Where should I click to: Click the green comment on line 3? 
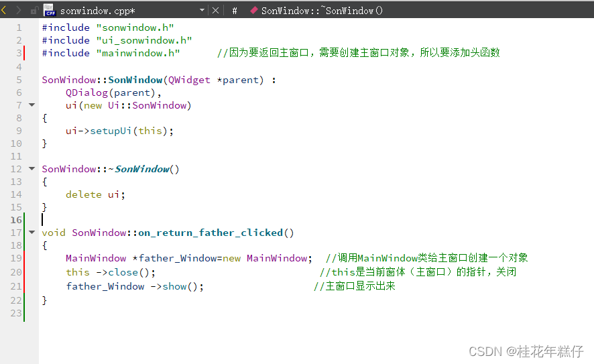point(359,53)
